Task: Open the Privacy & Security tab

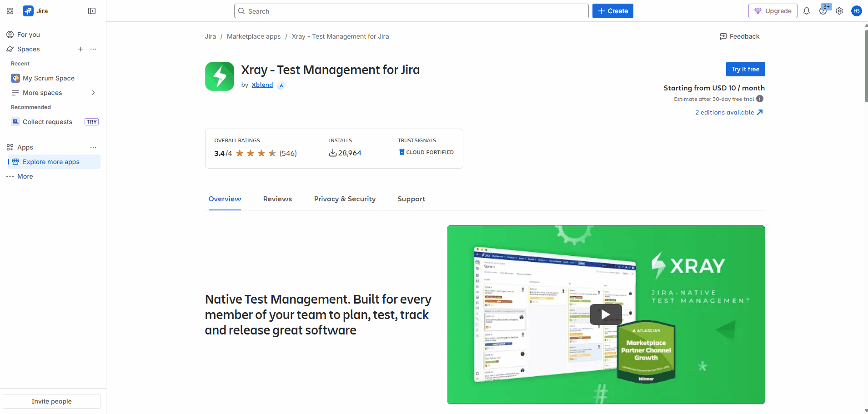Action: [x=345, y=199]
